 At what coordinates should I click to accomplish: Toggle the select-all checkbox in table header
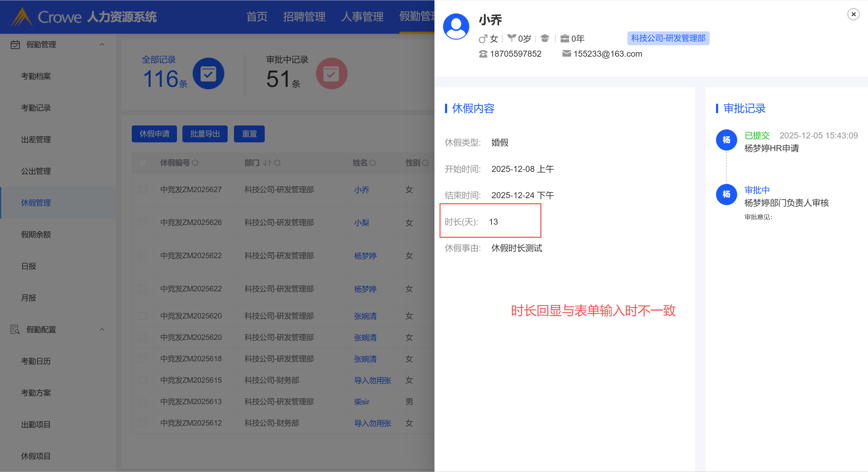[x=143, y=163]
